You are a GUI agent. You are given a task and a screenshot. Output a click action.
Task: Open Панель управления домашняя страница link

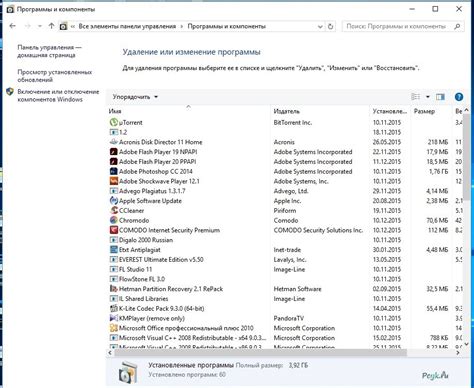click(49, 51)
